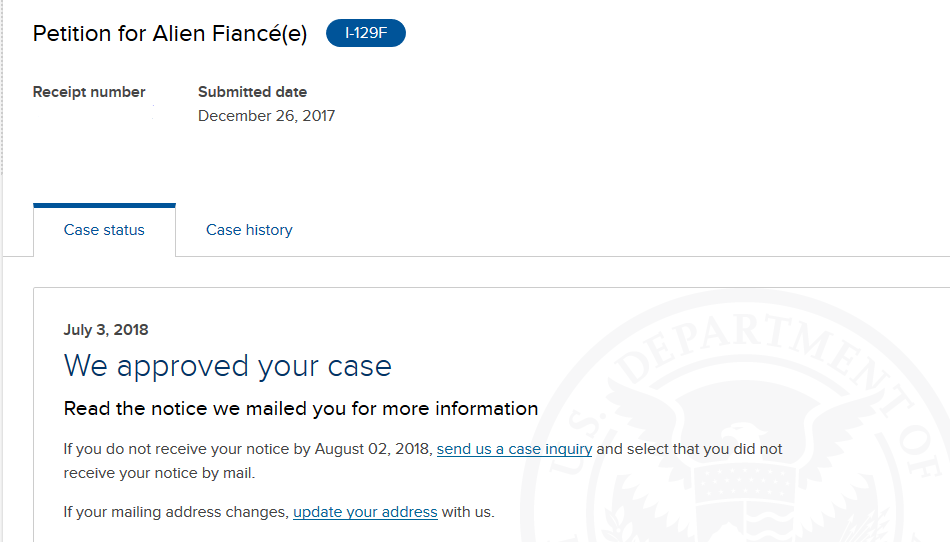The image size is (950, 542).
Task: Click the receive your notice by mail line
Action: pos(159,473)
